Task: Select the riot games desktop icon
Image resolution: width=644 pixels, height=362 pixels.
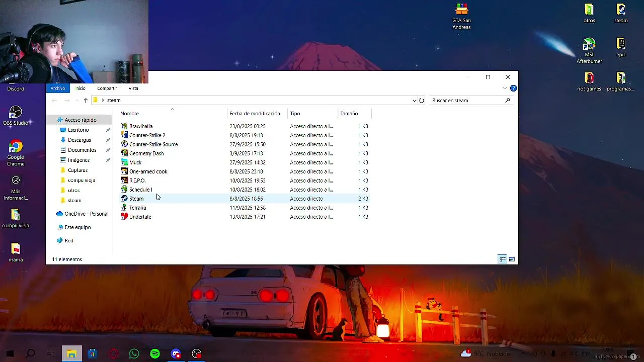Action: [589, 82]
